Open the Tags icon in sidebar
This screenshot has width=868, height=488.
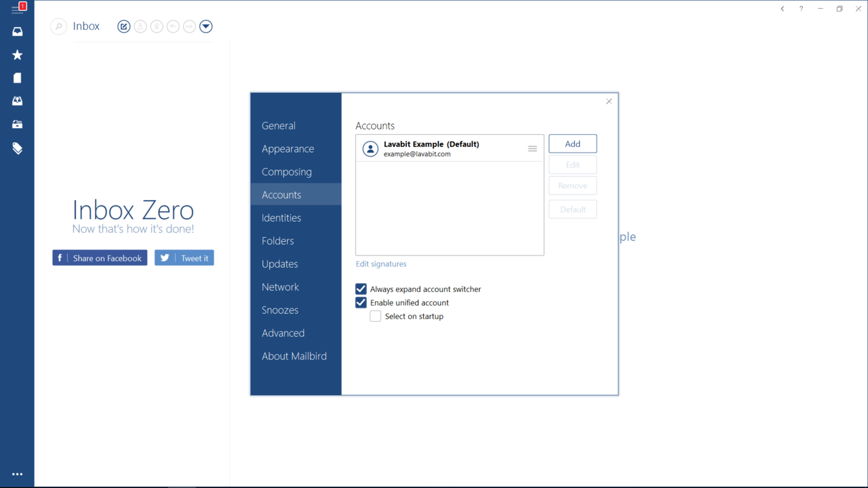click(18, 148)
